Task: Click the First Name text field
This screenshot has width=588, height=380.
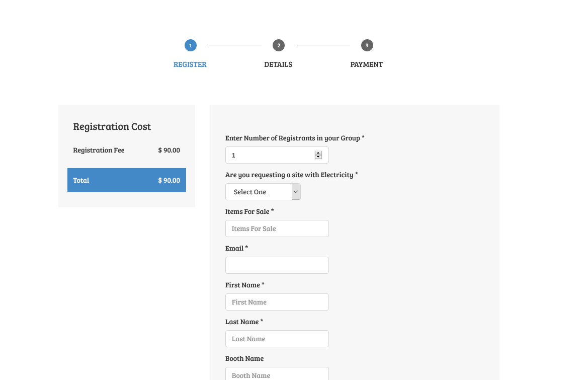Action: pos(277,302)
